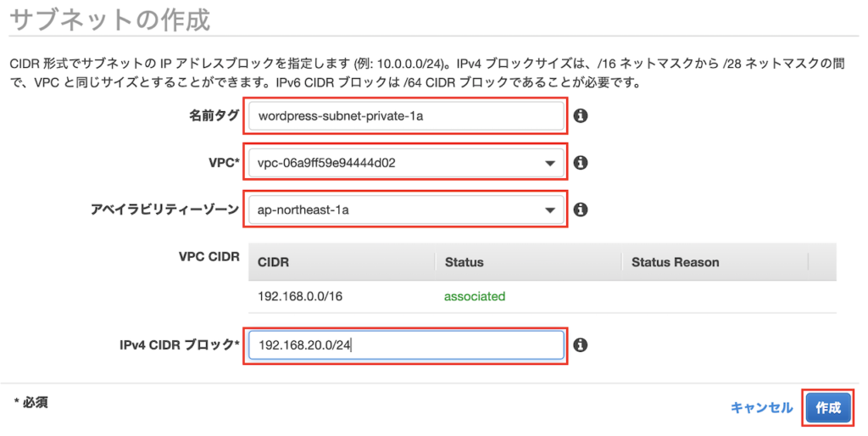Expand the ap-northeast-1a availability zone dropdown

tap(406, 209)
